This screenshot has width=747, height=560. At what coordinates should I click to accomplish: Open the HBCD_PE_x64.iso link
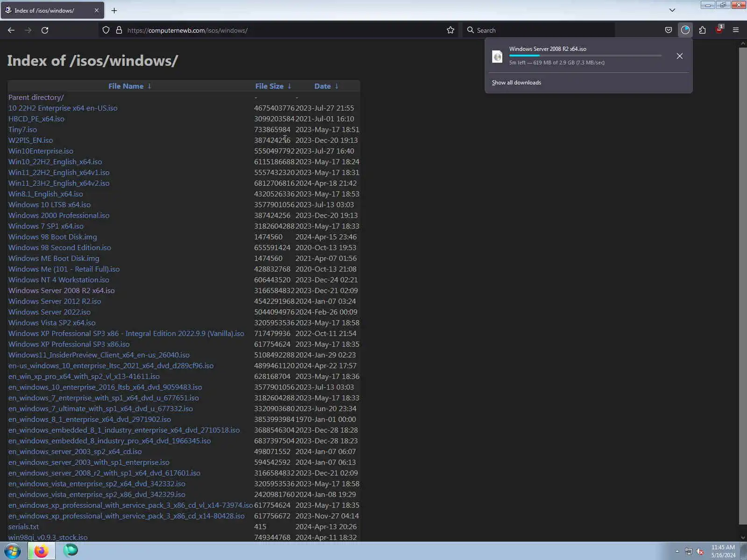click(x=36, y=119)
